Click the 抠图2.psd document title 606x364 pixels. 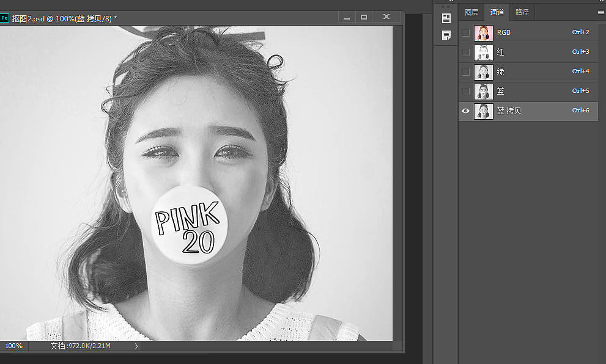[x=64, y=18]
